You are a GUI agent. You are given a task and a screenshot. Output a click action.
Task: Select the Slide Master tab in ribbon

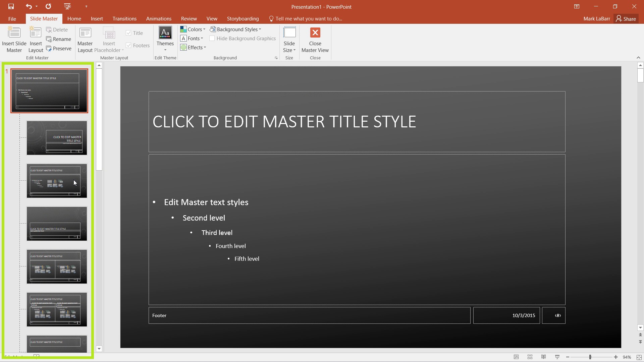point(43,18)
